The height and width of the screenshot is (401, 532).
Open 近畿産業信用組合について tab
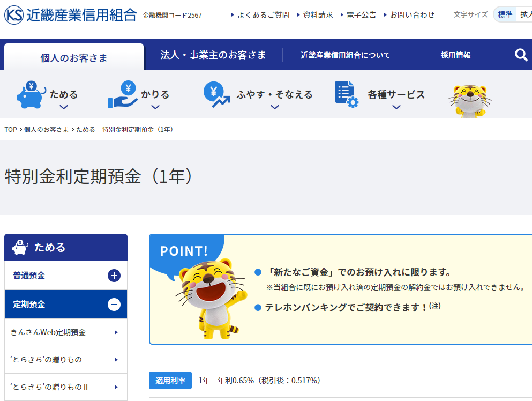click(x=346, y=55)
